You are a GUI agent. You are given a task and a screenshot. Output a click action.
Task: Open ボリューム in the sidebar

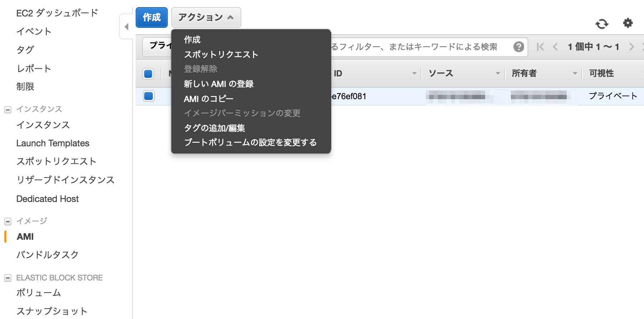(39, 293)
